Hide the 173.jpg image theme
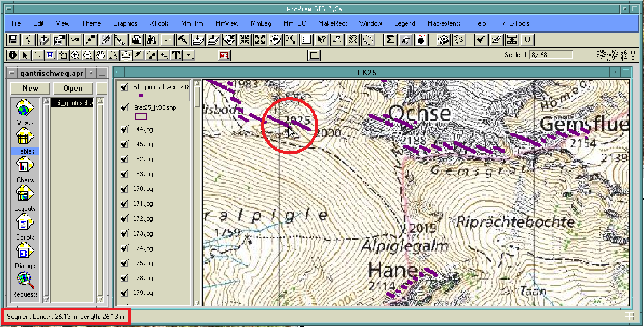 coord(124,233)
